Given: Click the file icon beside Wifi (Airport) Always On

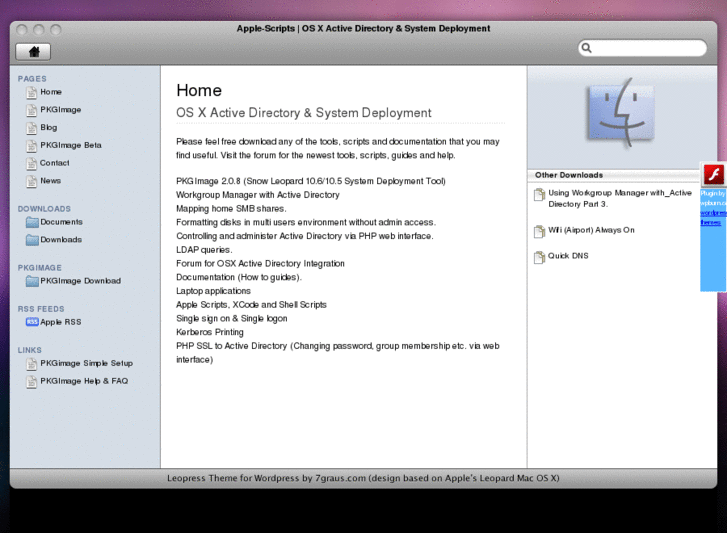Looking at the screenshot, I should point(539,231).
